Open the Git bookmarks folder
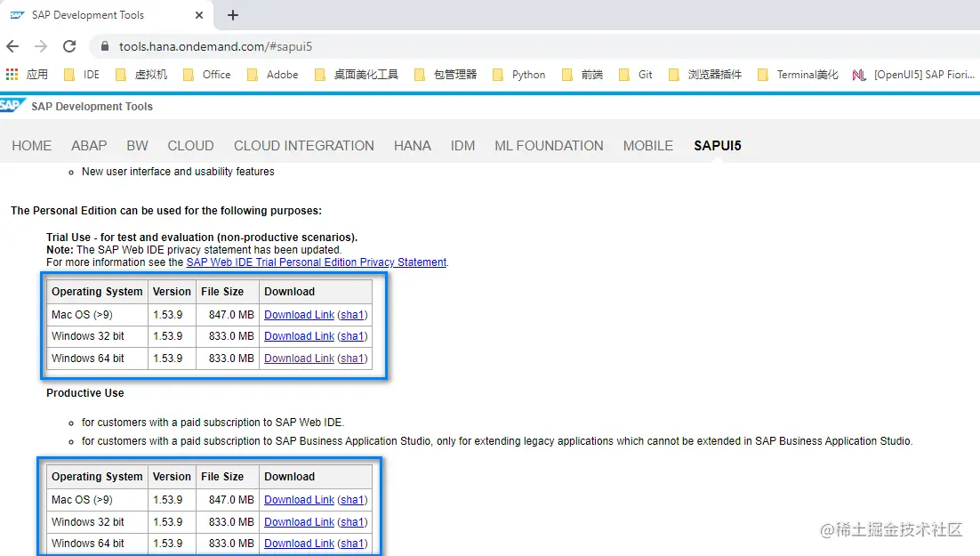The height and width of the screenshot is (556, 980). point(636,75)
